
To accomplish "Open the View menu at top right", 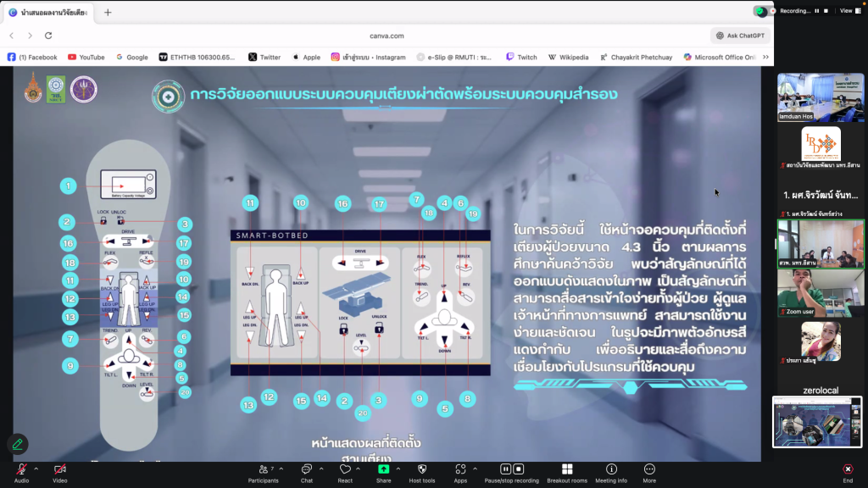I will [845, 11].
